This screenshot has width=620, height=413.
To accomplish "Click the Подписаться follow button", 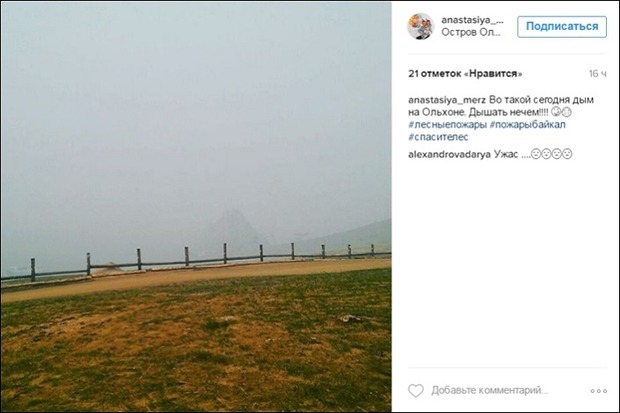I will tap(562, 27).
